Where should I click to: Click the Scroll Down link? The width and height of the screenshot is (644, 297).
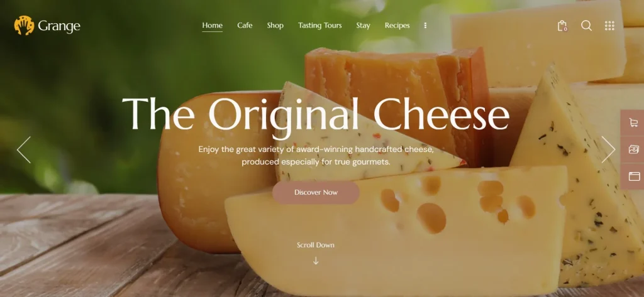click(x=316, y=245)
